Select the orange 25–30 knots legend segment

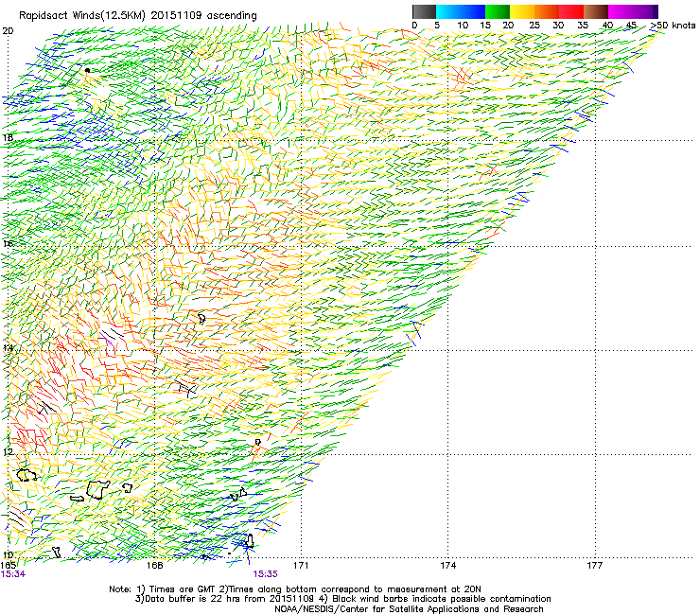point(547,11)
